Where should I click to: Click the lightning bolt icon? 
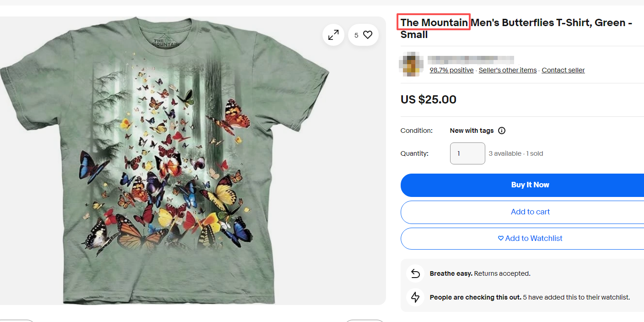[415, 297]
